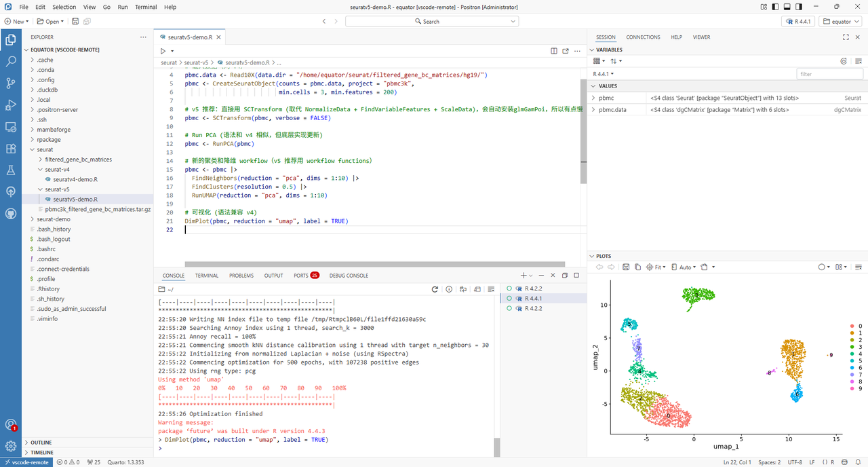Copy the plot to clipboard

(x=638, y=267)
